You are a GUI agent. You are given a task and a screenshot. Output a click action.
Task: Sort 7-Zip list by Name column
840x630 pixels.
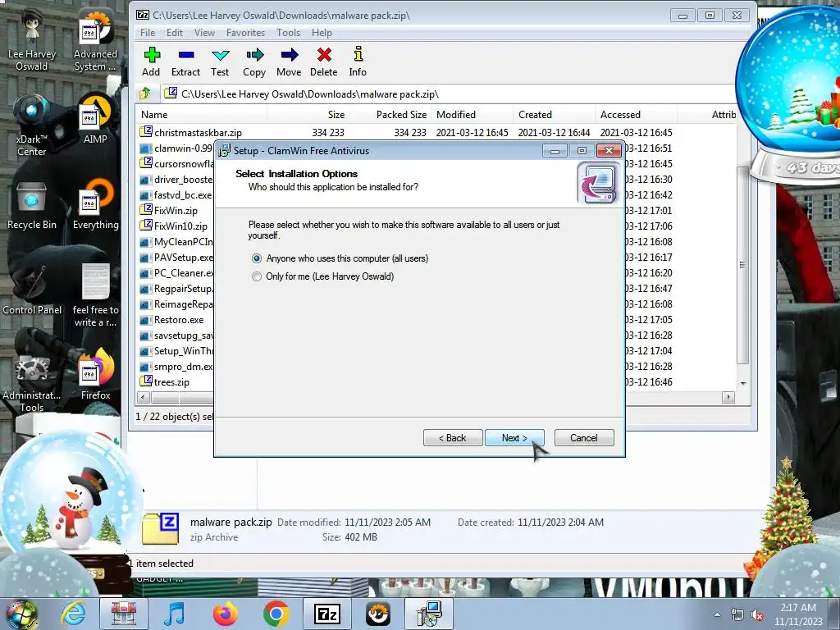pos(202,115)
